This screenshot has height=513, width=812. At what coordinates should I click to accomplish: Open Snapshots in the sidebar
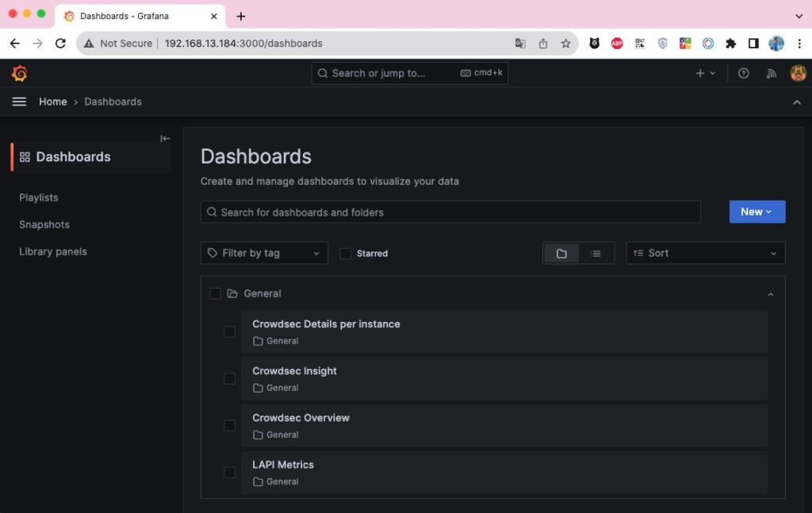point(44,224)
